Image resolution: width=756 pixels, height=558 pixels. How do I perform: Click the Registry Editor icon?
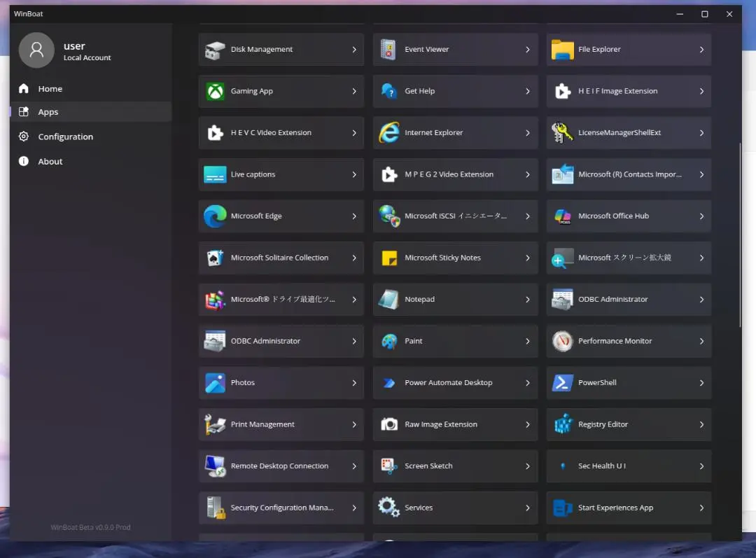point(562,424)
